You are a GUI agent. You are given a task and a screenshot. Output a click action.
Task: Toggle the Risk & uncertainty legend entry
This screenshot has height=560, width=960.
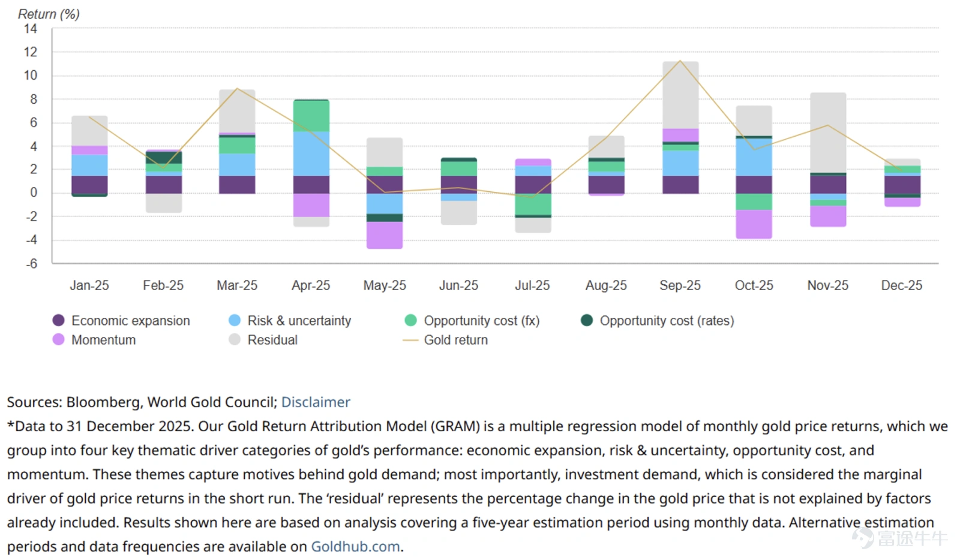tap(290, 320)
